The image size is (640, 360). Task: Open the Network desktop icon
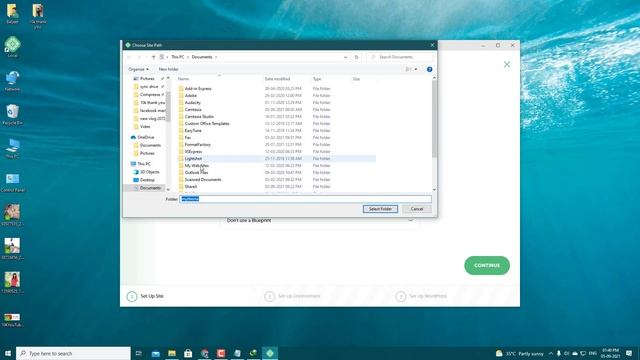coord(12,80)
